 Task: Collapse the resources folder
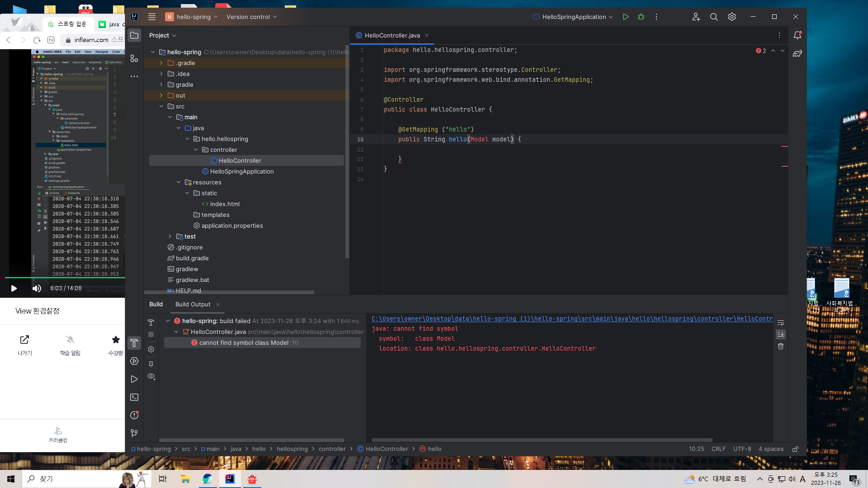tap(179, 182)
